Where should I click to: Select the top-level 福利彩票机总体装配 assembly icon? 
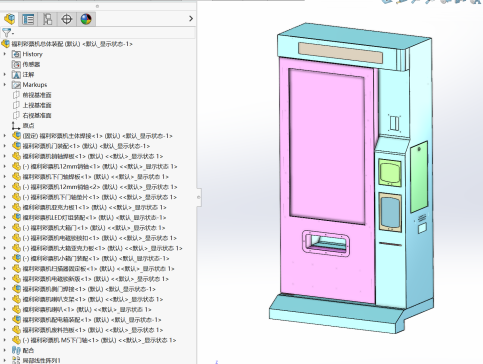click(6, 44)
